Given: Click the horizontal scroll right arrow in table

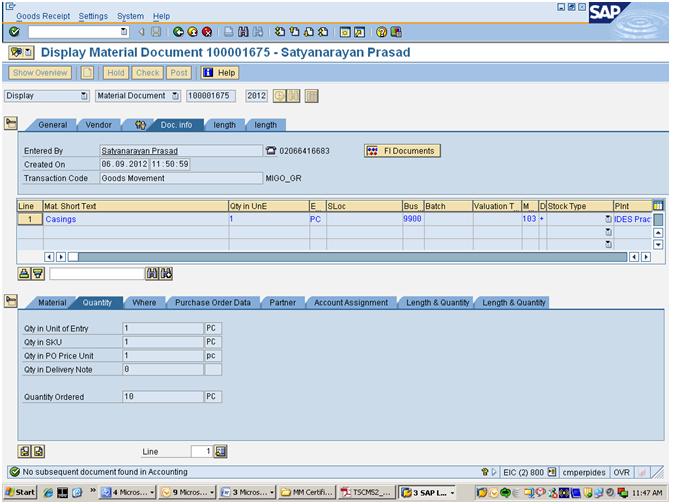Looking at the screenshot, I should click(646, 257).
